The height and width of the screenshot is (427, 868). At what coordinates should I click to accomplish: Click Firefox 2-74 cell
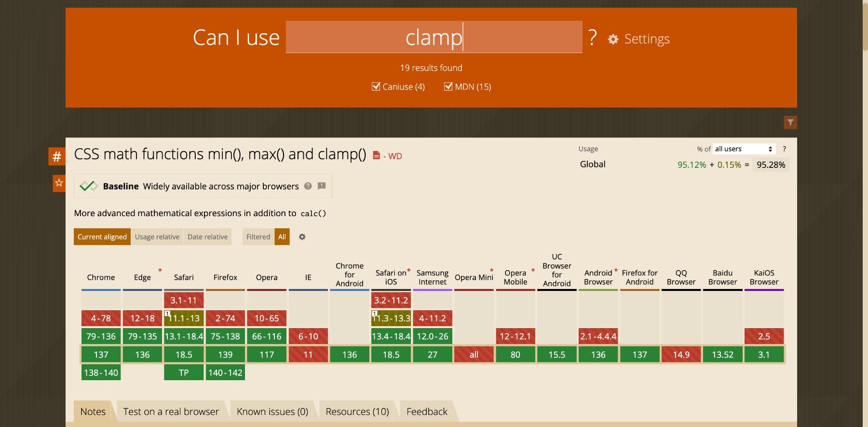point(225,318)
